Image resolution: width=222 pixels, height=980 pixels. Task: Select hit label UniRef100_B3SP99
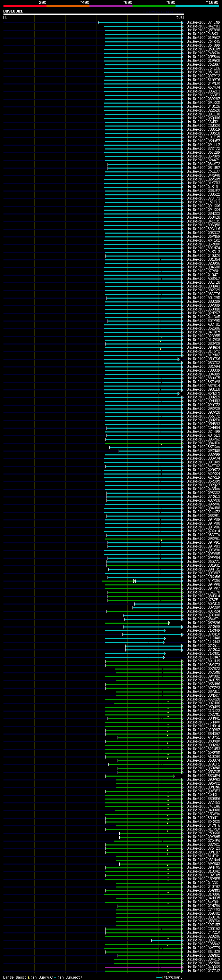tap(203, 455)
